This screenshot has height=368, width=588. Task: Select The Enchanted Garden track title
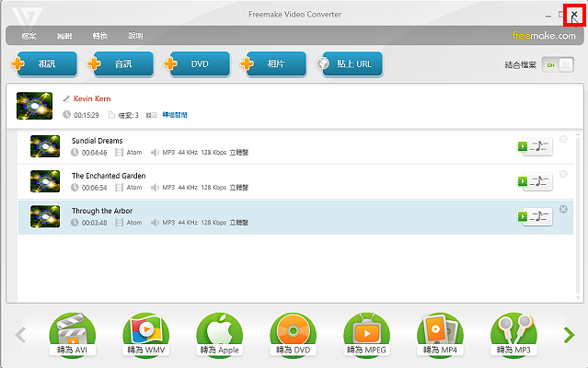point(109,176)
